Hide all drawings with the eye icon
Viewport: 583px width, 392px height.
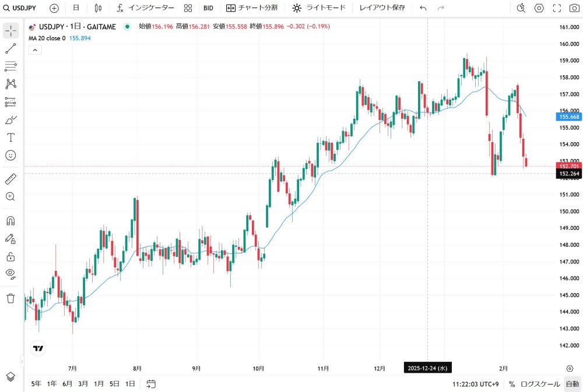[x=10, y=273]
